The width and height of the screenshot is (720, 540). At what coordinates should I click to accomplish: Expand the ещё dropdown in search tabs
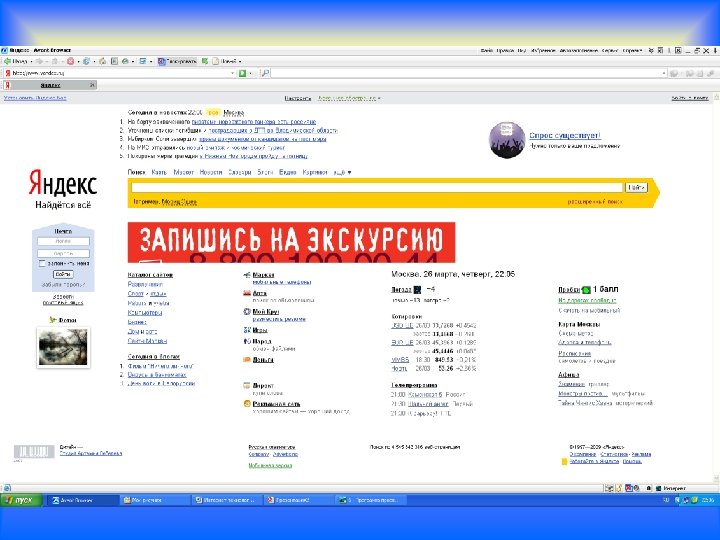[342, 172]
